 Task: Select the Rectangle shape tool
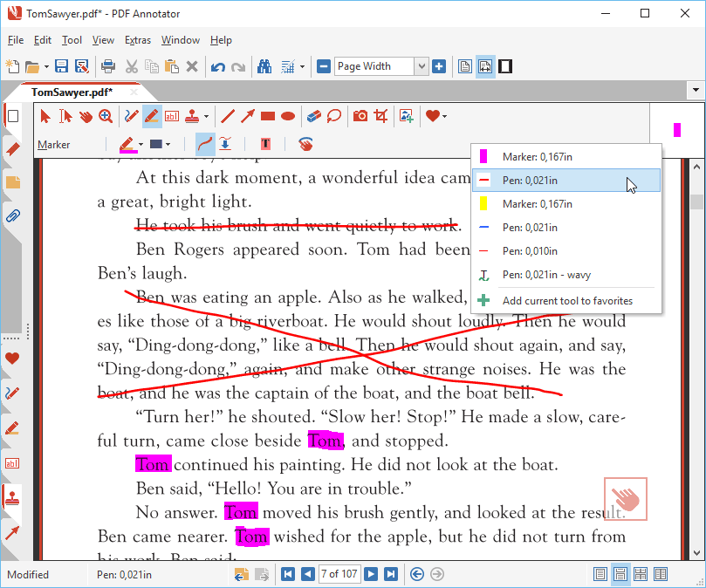tap(268, 117)
